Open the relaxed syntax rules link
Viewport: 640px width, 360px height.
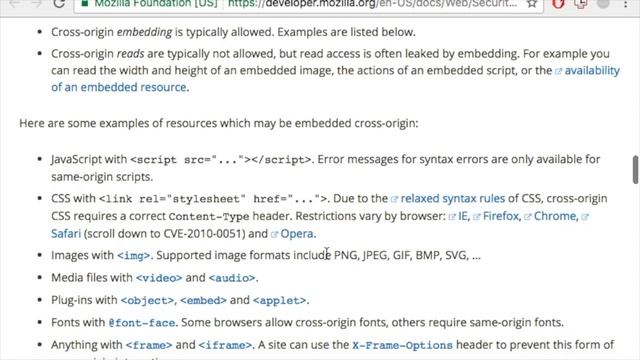[452, 199]
